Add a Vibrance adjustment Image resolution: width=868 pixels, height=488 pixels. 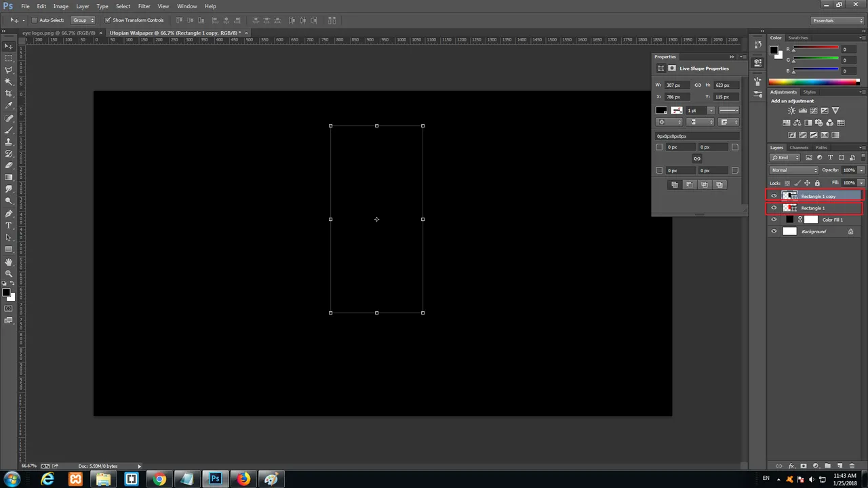(x=835, y=110)
